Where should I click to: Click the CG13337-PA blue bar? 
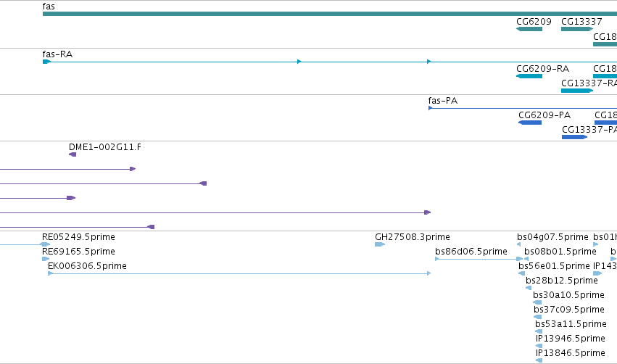coord(574,137)
